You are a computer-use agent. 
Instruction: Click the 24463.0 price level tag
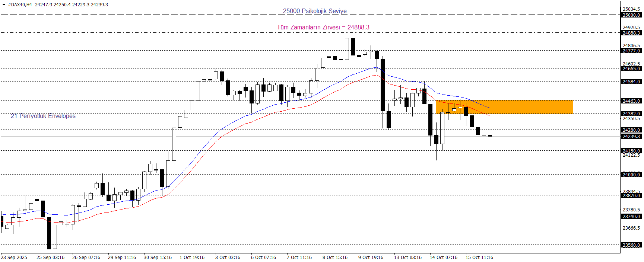631,101
